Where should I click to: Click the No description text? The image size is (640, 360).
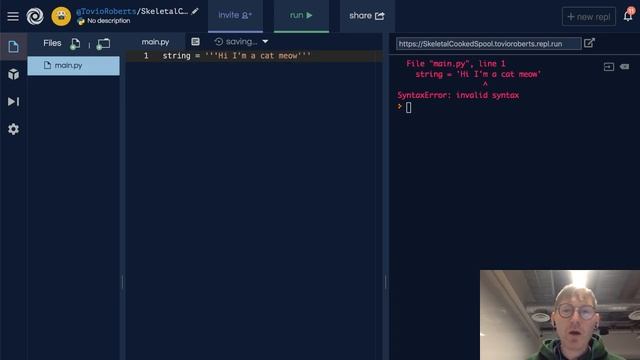tap(109, 21)
